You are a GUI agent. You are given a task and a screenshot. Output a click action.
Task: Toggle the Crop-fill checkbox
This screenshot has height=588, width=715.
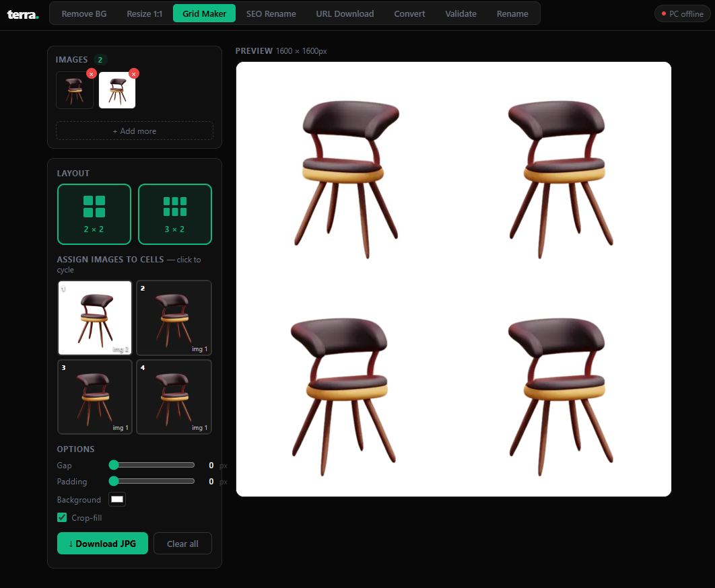pyautogui.click(x=62, y=517)
